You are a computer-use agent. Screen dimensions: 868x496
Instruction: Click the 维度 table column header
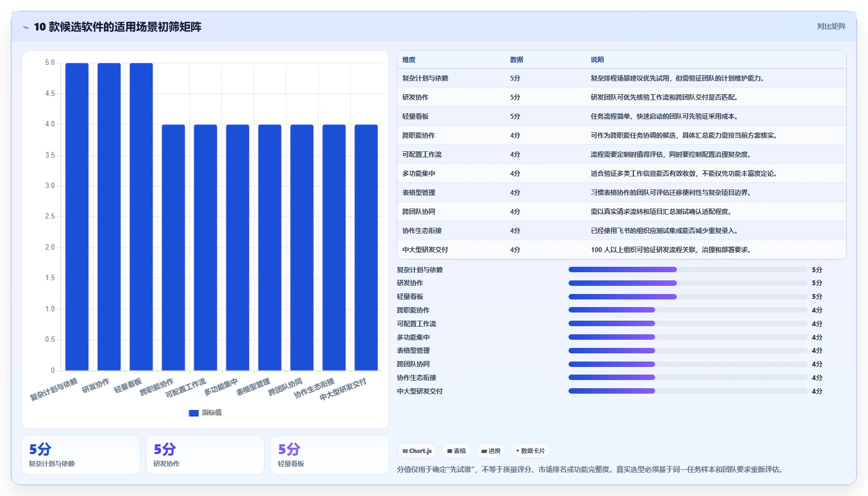click(409, 60)
